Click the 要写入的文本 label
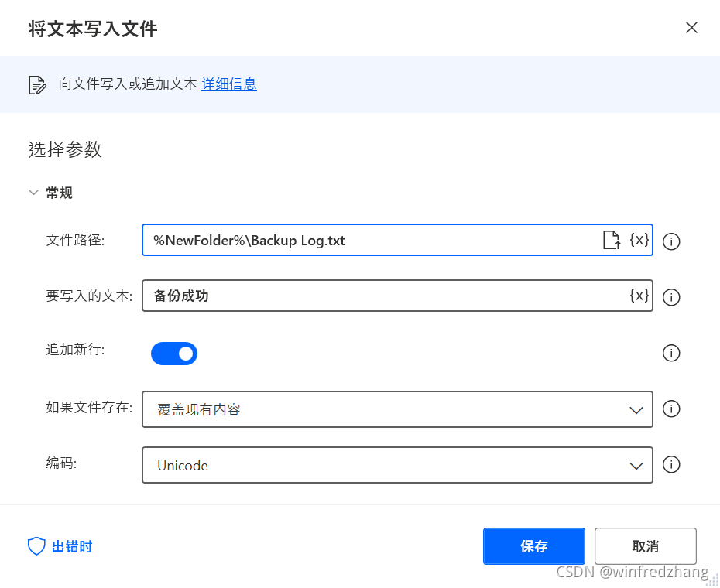This screenshot has height=588, width=720. pos(89,296)
